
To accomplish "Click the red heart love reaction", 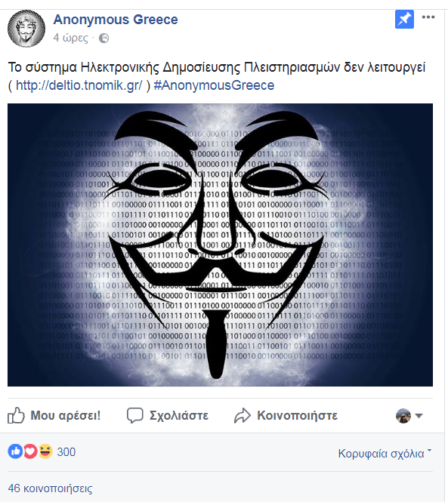I will pos(30,451).
